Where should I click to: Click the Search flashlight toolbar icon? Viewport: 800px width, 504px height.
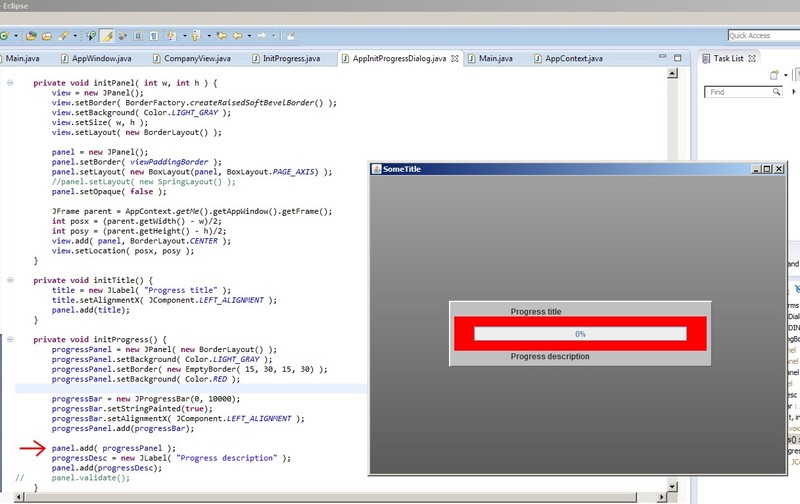tap(63, 36)
